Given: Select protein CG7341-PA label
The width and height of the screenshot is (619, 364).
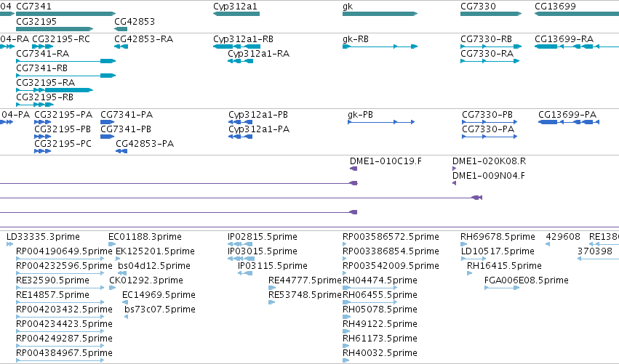Looking at the screenshot, I should pyautogui.click(x=127, y=115).
